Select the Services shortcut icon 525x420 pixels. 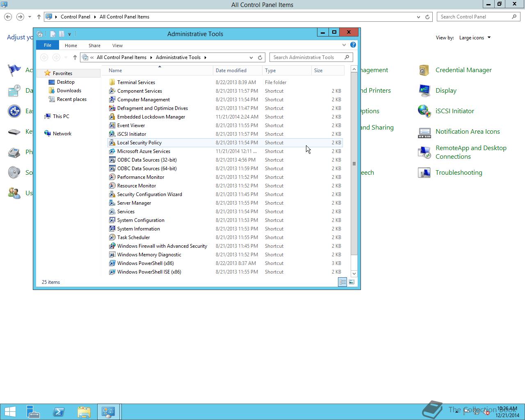pos(112,212)
